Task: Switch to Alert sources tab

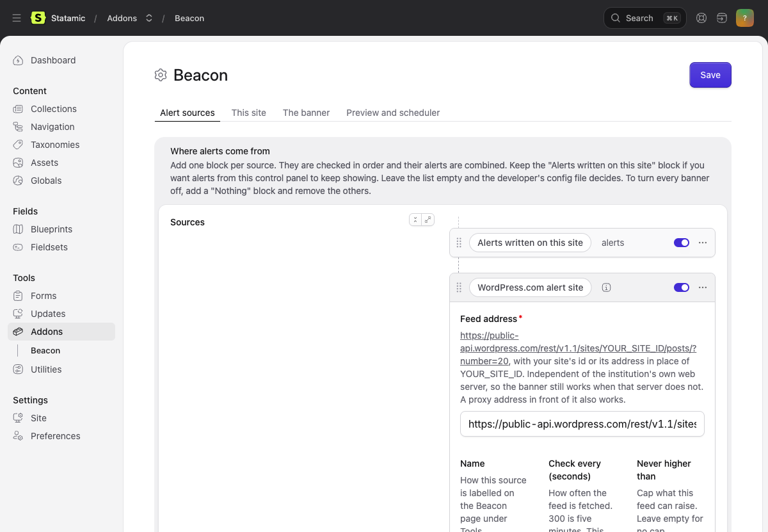Action: (x=188, y=113)
